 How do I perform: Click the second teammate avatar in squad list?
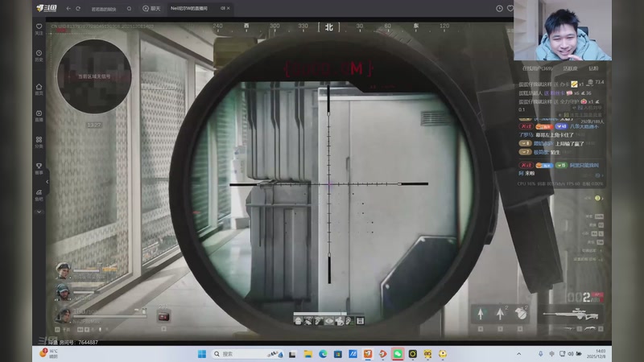(63, 292)
